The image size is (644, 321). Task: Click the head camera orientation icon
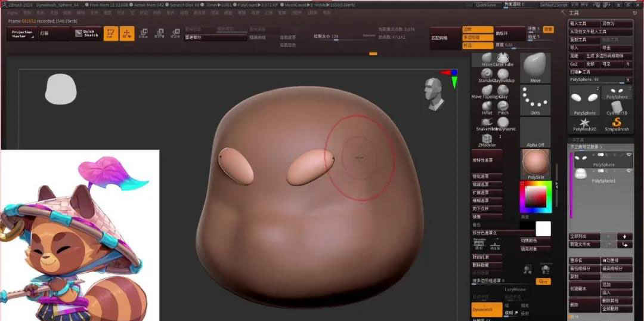(434, 94)
